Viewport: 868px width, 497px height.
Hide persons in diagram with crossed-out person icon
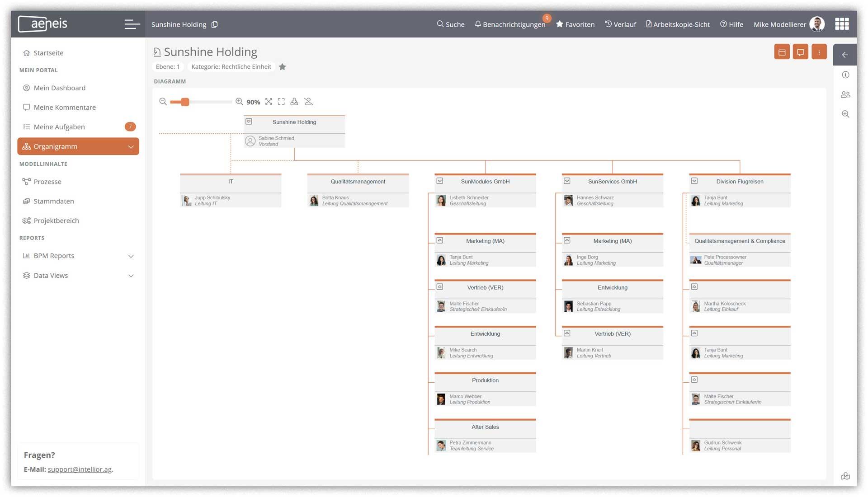click(308, 102)
